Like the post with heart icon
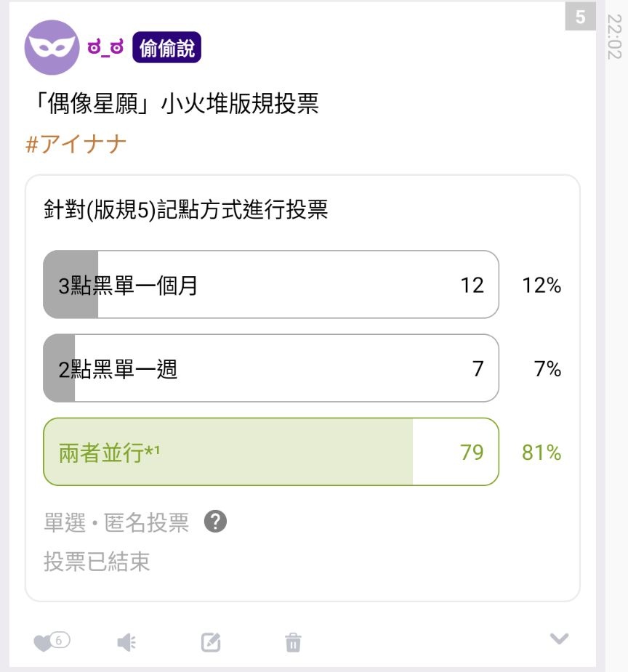The height and width of the screenshot is (672, 628). point(42,643)
